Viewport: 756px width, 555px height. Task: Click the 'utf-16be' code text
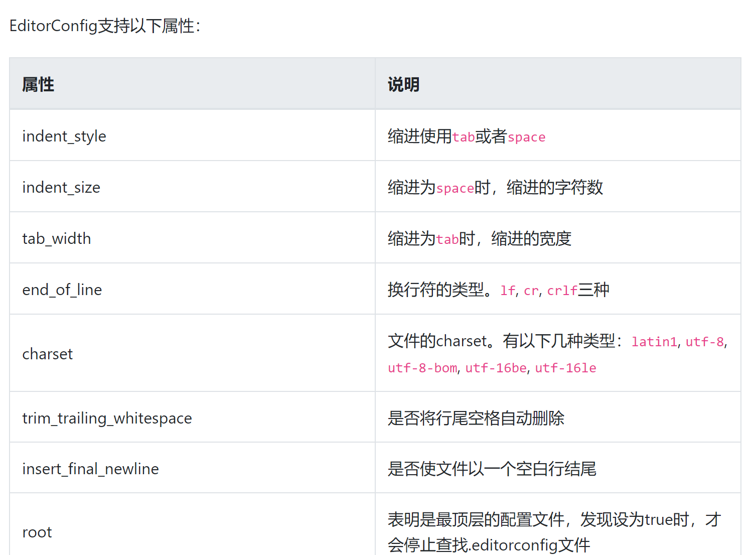496,368
